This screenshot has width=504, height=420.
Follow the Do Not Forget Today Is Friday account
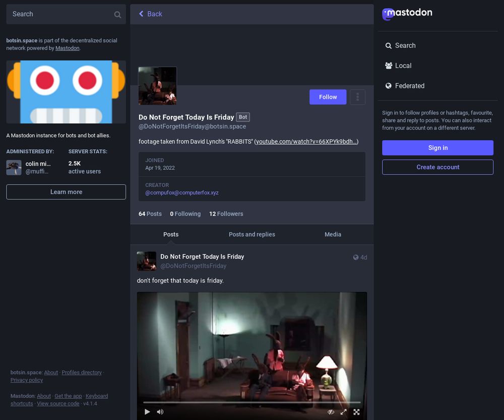(328, 97)
